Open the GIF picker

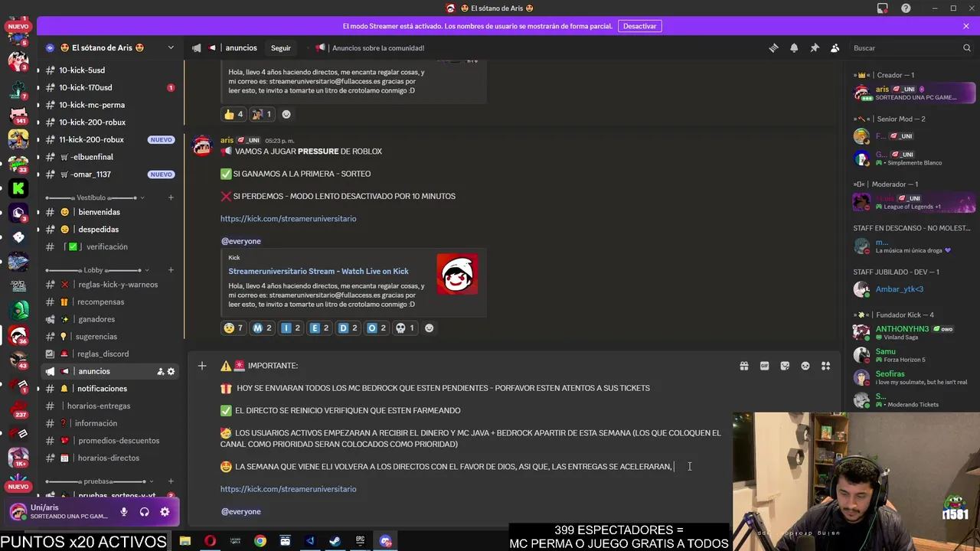pos(764,366)
